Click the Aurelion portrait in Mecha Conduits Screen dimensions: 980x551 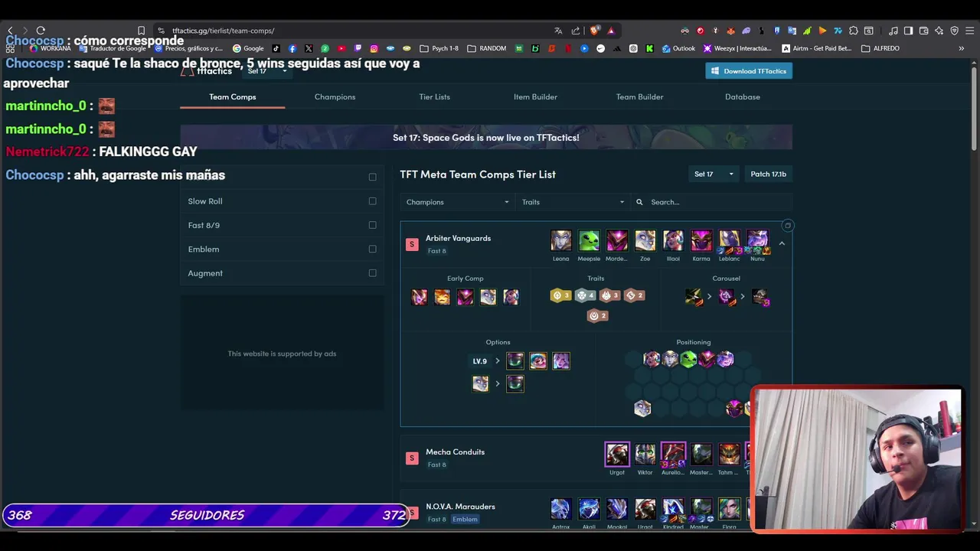tap(673, 454)
